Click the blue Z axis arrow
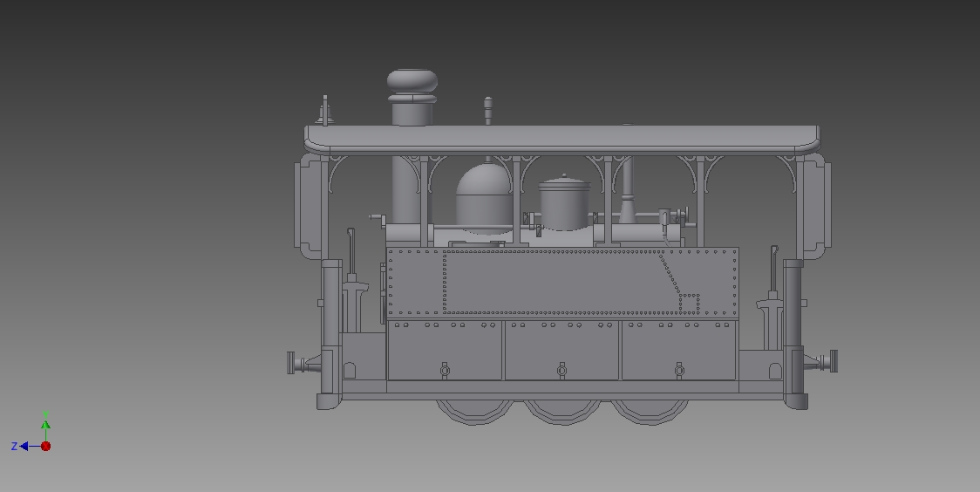 (x=24, y=446)
